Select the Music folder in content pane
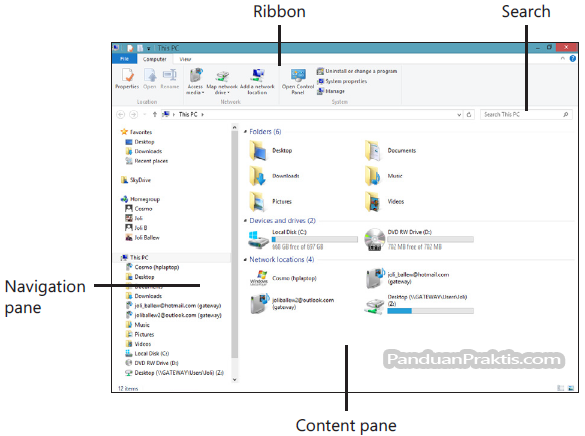 pyautogui.click(x=384, y=176)
